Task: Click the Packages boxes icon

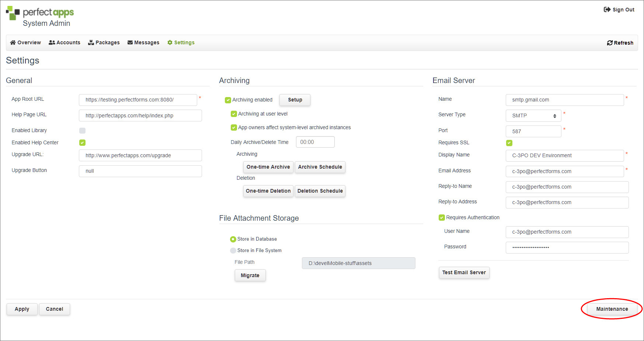Action: (91, 42)
